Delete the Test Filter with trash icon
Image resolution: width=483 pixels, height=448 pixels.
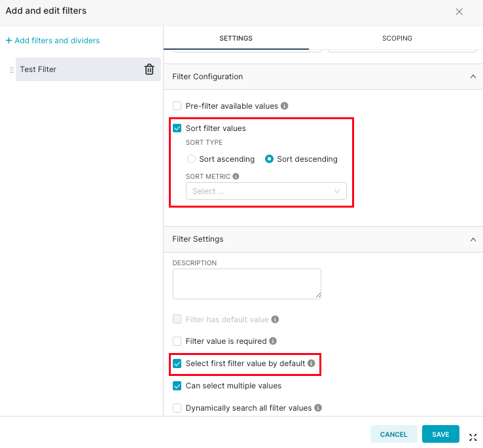tap(149, 69)
